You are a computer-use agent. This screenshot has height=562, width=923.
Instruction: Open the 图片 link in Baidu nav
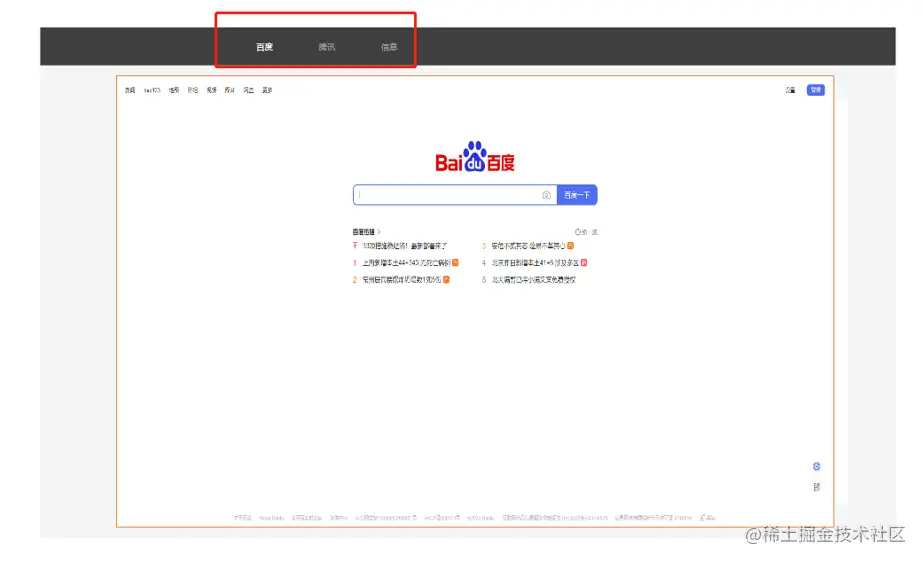[x=230, y=90]
